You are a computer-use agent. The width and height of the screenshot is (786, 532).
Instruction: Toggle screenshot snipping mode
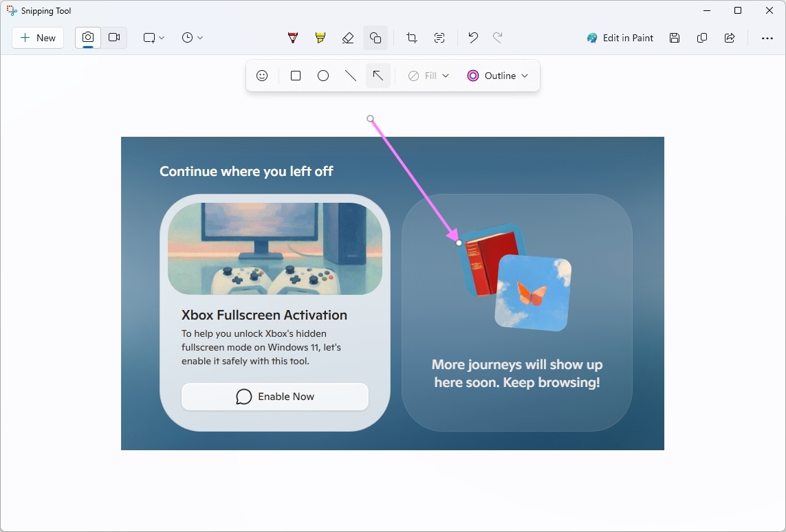click(x=87, y=38)
